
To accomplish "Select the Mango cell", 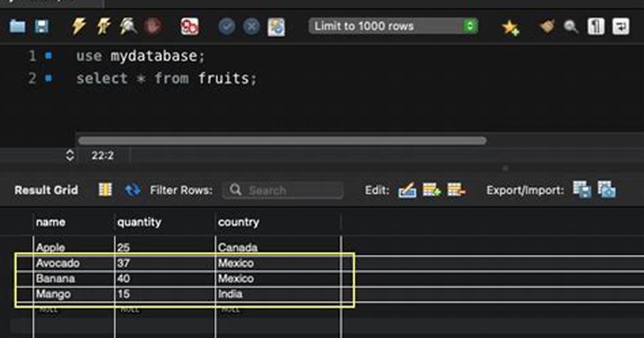I will click(x=74, y=294).
